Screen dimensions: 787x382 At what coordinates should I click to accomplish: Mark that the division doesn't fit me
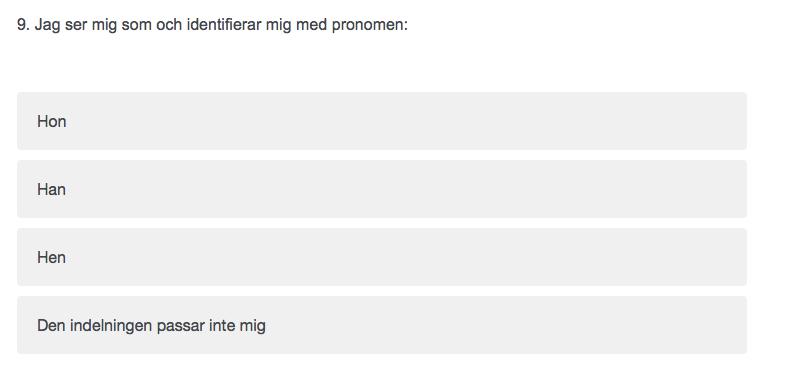pos(382,325)
